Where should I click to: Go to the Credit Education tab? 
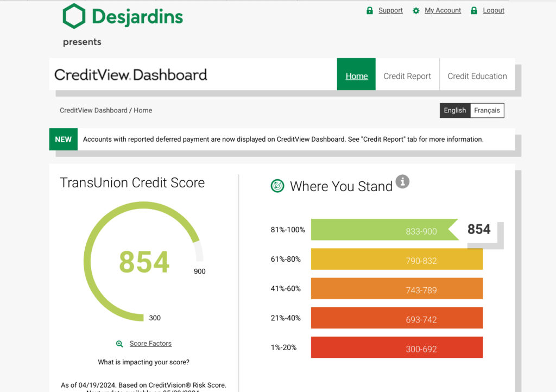point(477,76)
